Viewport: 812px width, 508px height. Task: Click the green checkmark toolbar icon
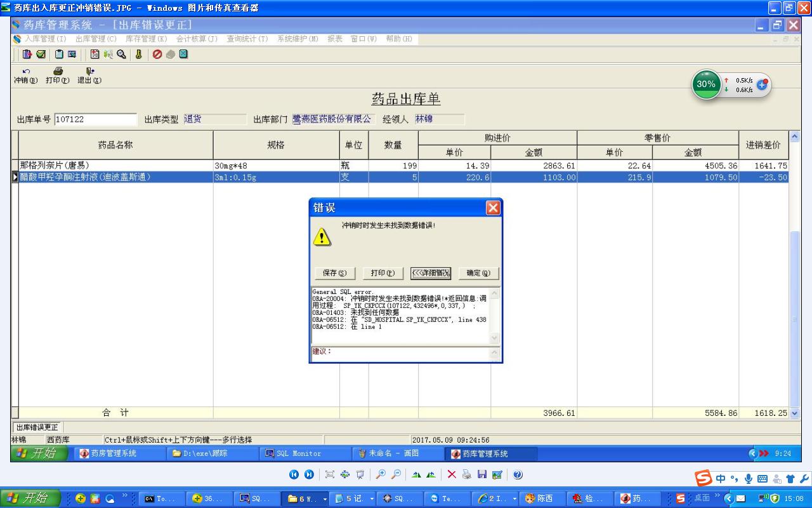click(x=41, y=55)
